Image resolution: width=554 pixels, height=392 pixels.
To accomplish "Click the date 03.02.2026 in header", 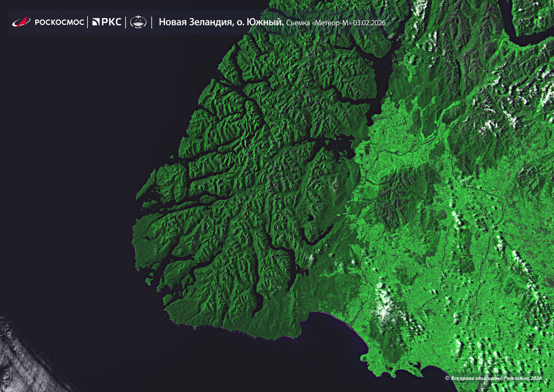I will (x=369, y=23).
